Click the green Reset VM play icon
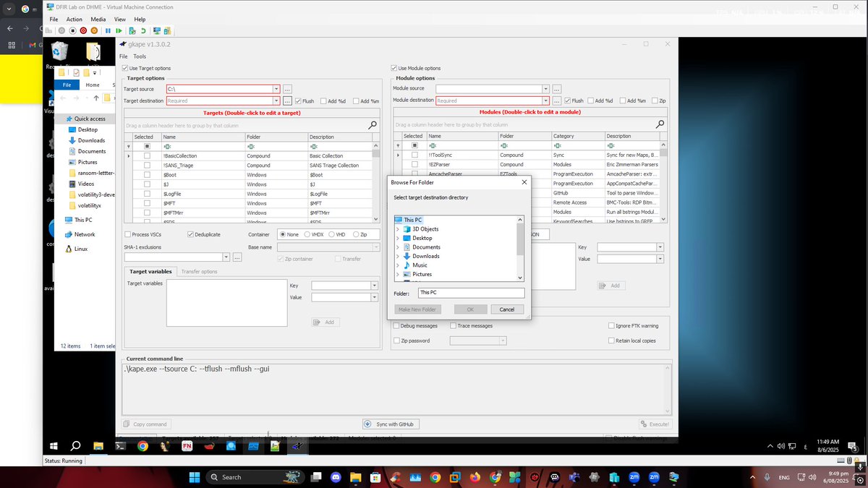The width and height of the screenshot is (868, 488). point(119,30)
